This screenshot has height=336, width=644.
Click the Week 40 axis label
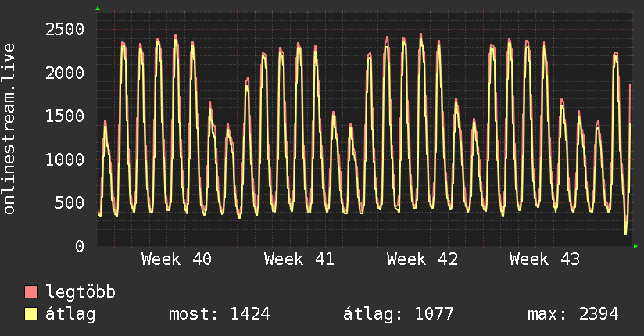click(x=176, y=259)
